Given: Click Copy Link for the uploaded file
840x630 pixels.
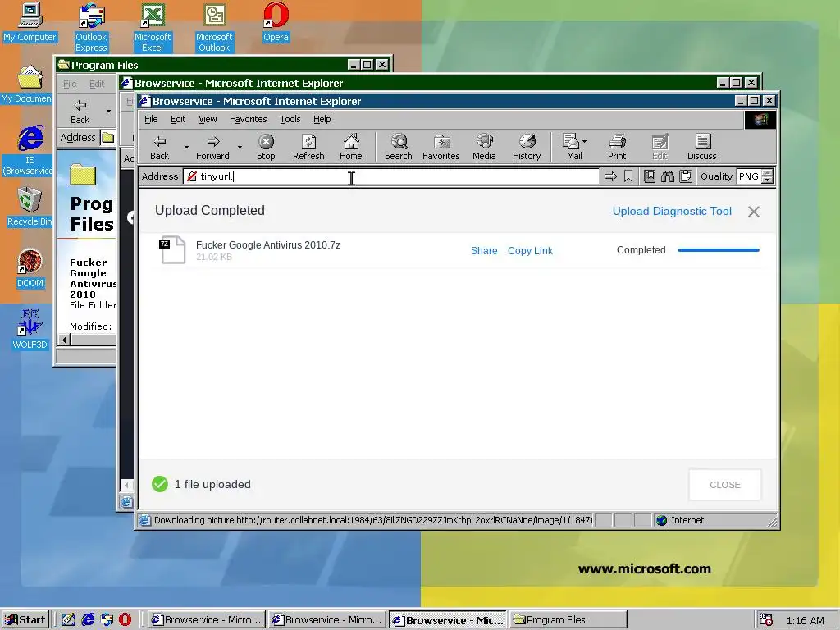Looking at the screenshot, I should (x=530, y=251).
